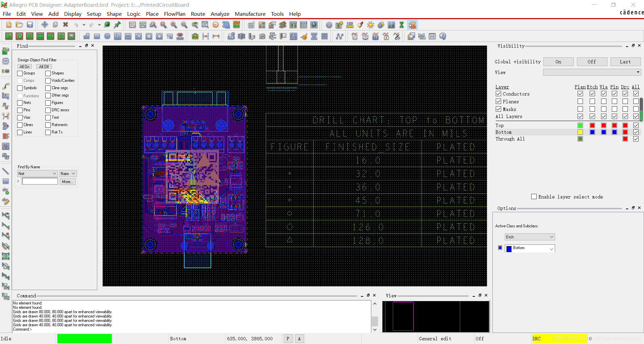Image resolution: width=644 pixels, height=344 pixels.
Task: Click the More... button in Find By Name
Action: coord(67,182)
